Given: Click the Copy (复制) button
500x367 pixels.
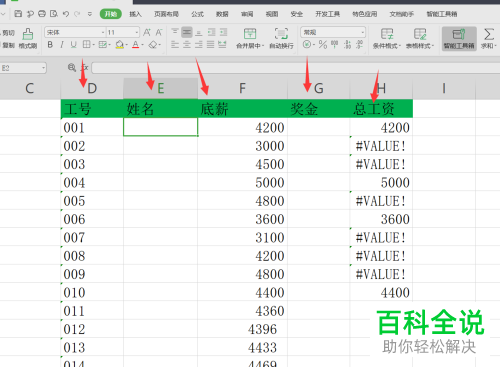Looking at the screenshot, I should (x=8, y=45).
